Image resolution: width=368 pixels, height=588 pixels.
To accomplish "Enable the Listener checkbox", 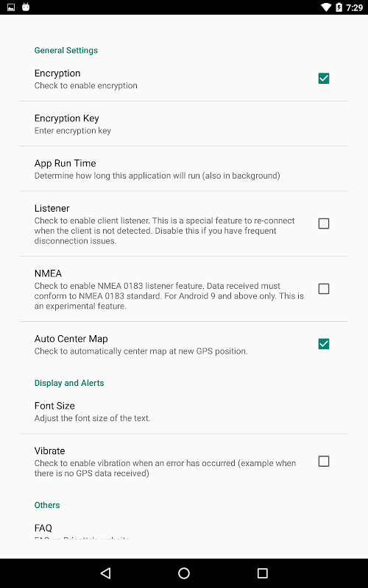I will click(323, 223).
